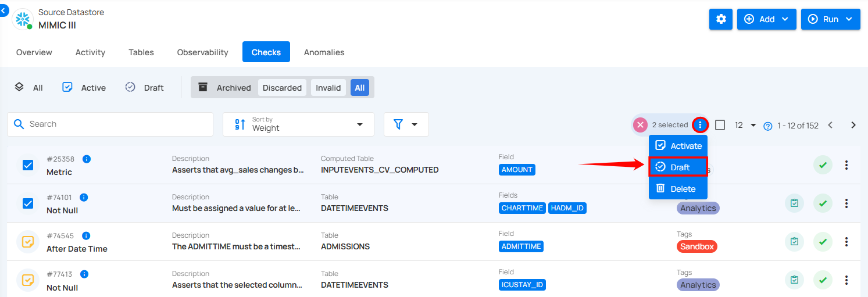Go to previous page of checks
Image resolution: width=868 pixels, height=297 pixels.
(830, 125)
